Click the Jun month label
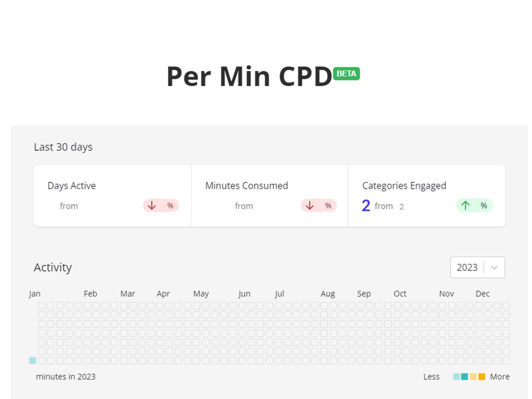Image resolution: width=532 pixels, height=399 pixels. tap(244, 294)
